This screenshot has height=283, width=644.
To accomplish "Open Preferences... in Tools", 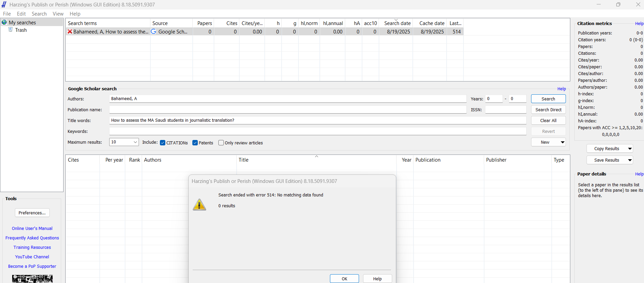I will tap(32, 213).
